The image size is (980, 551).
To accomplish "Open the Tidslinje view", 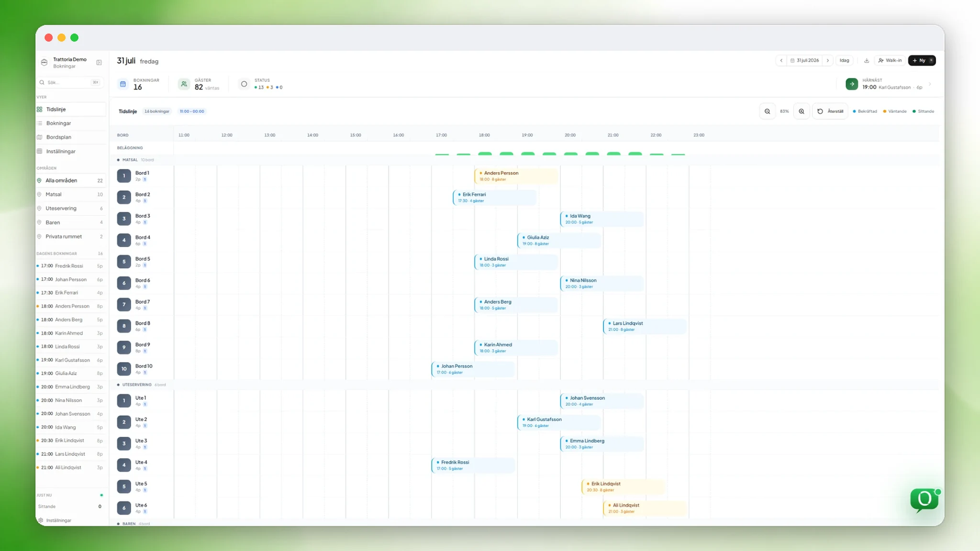I will 71,110.
